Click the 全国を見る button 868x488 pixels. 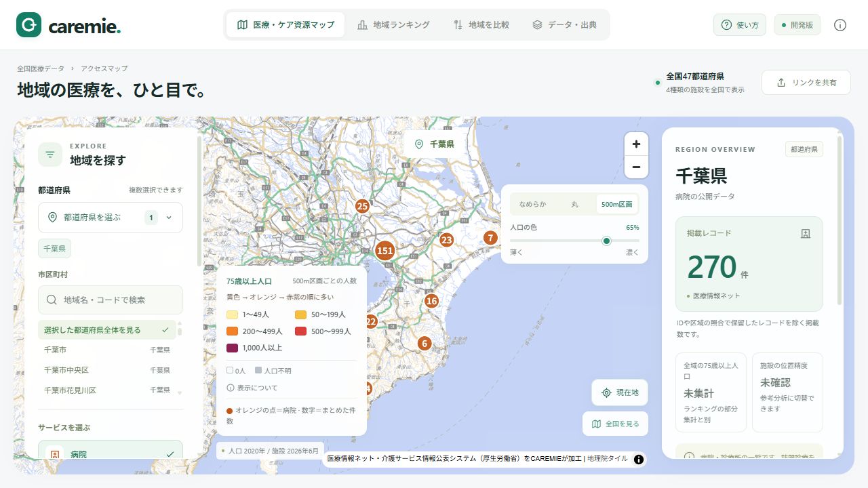pyautogui.click(x=615, y=424)
